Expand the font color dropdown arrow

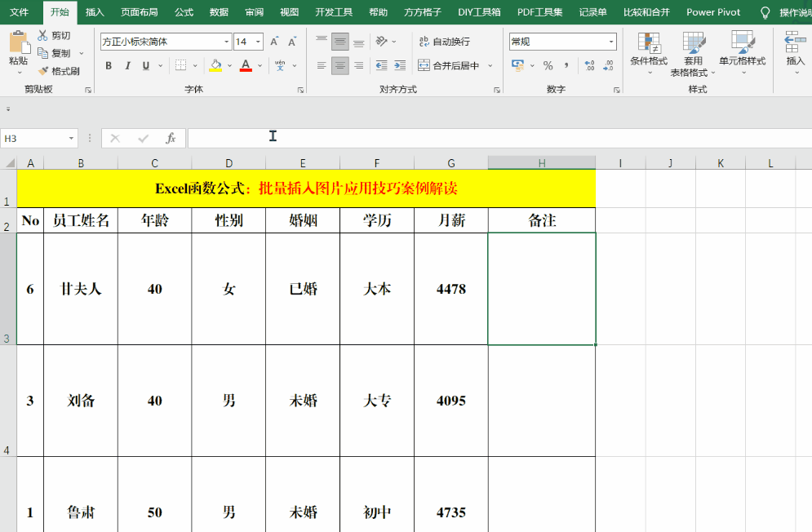(x=260, y=66)
